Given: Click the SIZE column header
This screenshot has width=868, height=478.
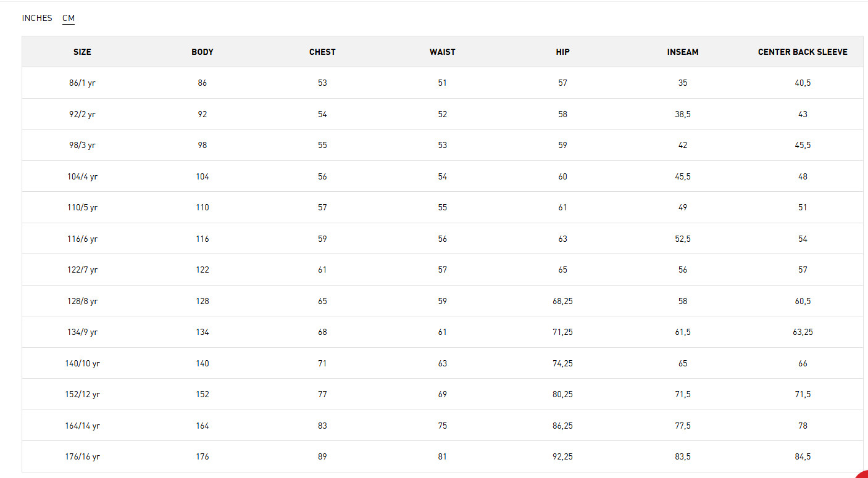Looking at the screenshot, I should [82, 52].
